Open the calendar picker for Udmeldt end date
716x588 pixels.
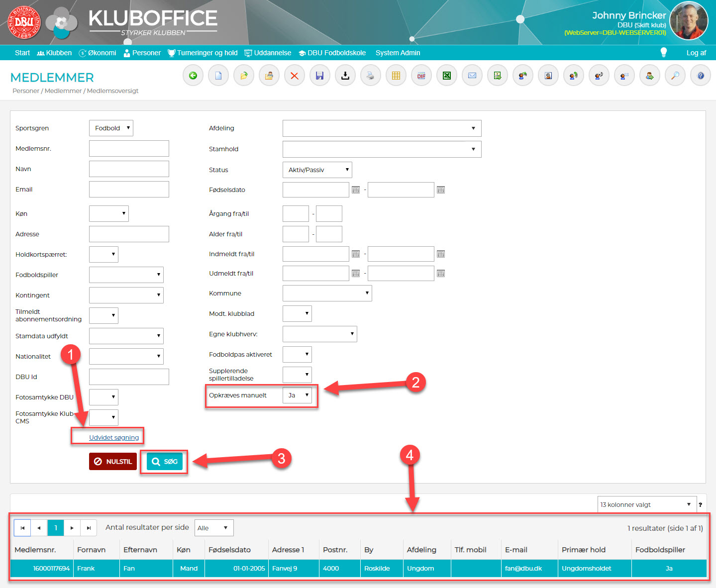pyautogui.click(x=441, y=274)
